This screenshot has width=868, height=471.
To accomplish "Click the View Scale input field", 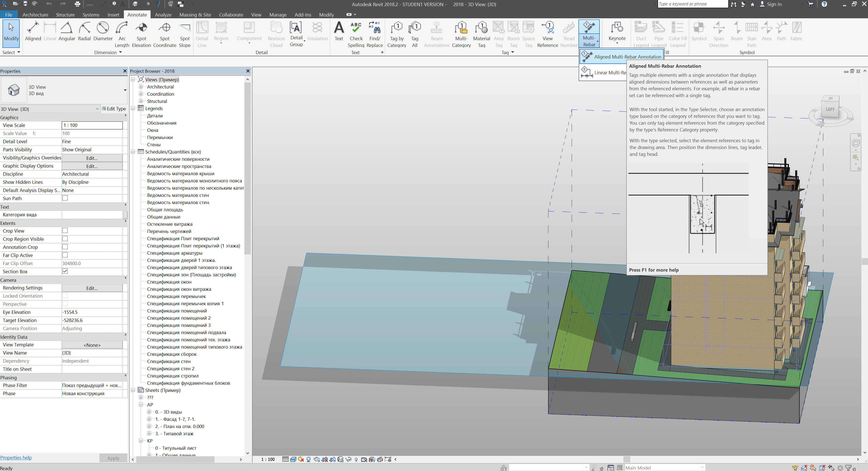I will (92, 125).
